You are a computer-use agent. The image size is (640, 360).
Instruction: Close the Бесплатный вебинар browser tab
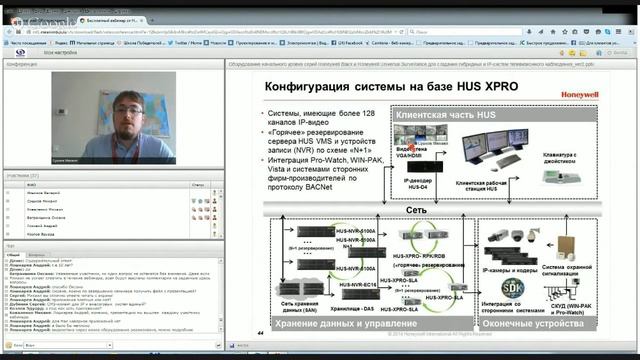[x=142, y=20]
